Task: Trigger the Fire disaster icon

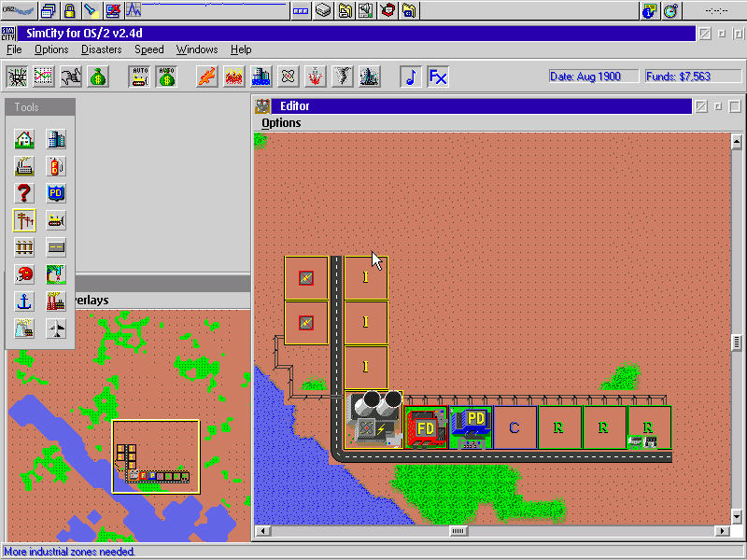Action: [x=234, y=77]
